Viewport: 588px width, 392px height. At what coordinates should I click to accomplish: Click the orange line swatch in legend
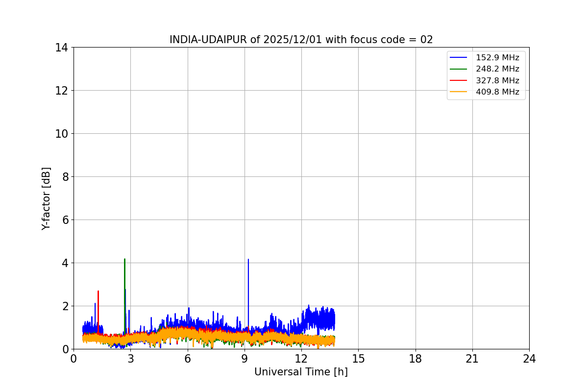coord(459,92)
